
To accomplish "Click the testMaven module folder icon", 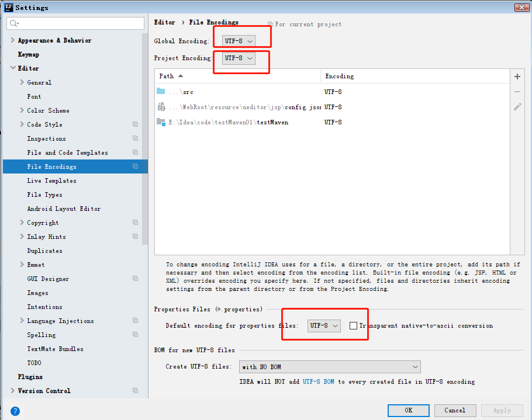I will 161,122.
